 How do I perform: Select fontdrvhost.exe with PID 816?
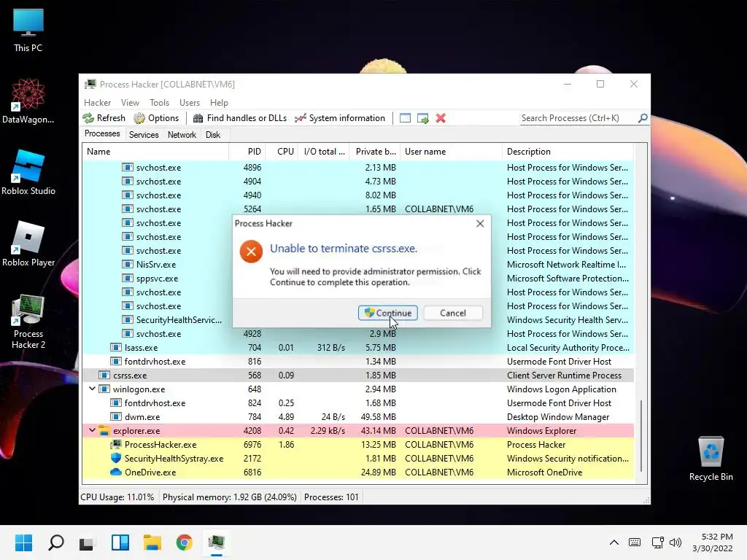(x=358, y=362)
